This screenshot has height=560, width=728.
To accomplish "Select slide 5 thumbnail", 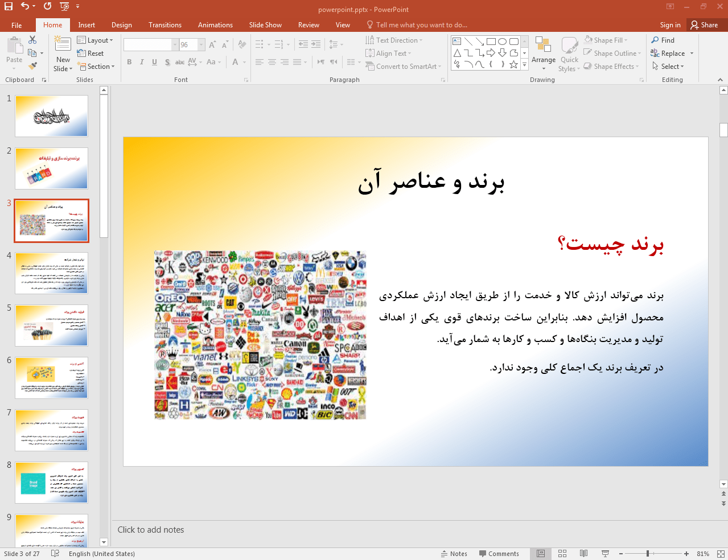I will tap(51, 326).
